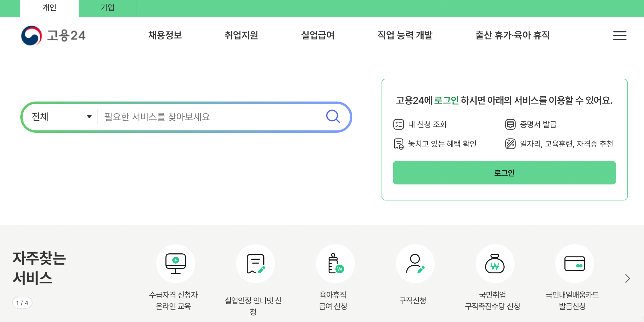644x322 pixels.
Task: Click the search magnifier icon
Action: point(333,117)
